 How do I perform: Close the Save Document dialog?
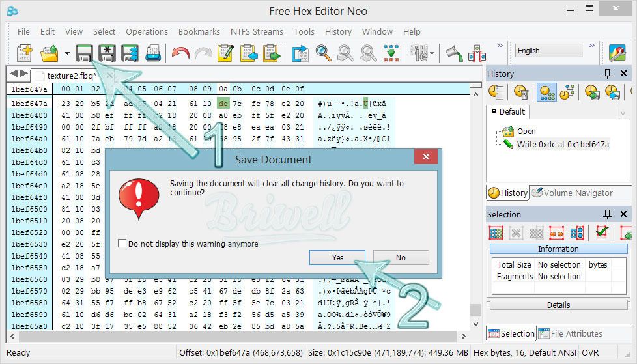[426, 157]
